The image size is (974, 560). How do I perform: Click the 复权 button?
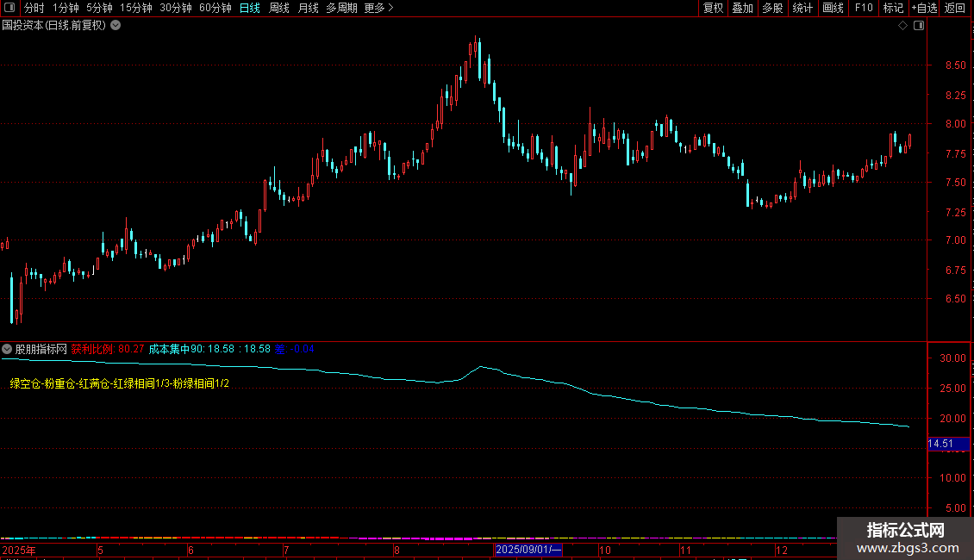point(713,8)
